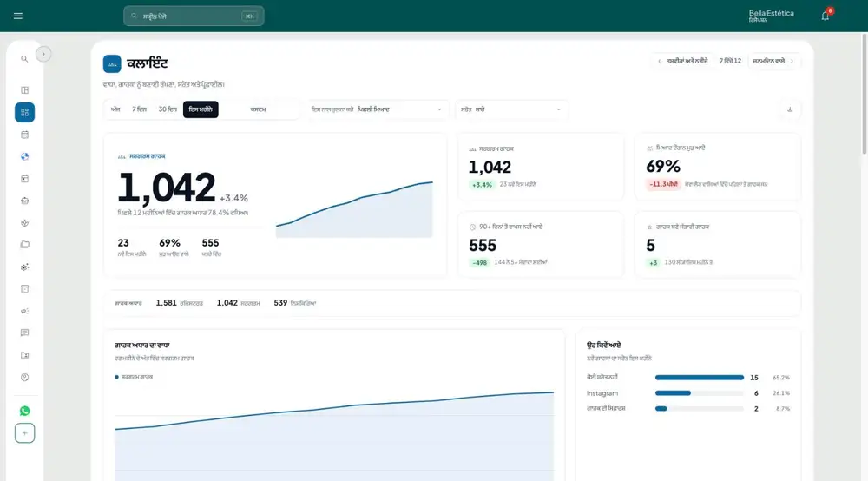Click the sidebar search magnifier icon
868x481 pixels.
tap(24, 59)
